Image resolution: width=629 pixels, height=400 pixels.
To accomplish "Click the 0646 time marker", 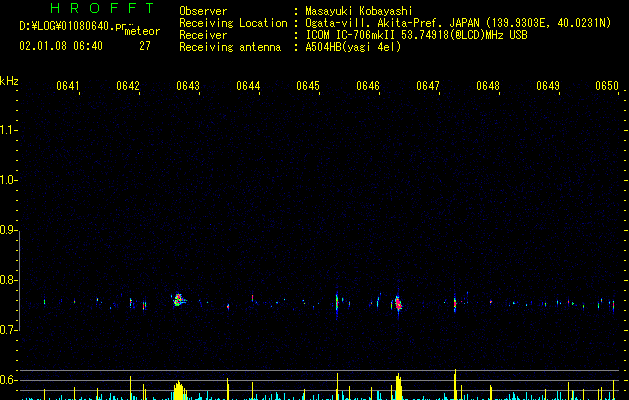I will (x=368, y=86).
